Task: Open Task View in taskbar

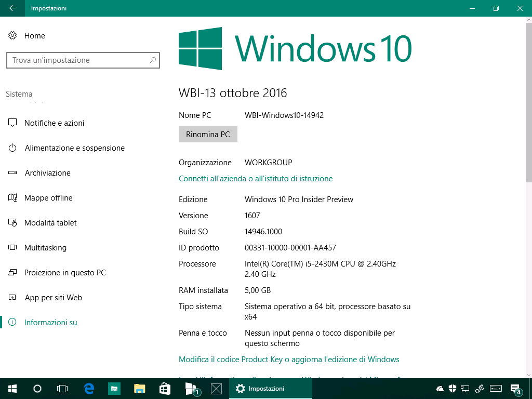Action: coord(62,389)
